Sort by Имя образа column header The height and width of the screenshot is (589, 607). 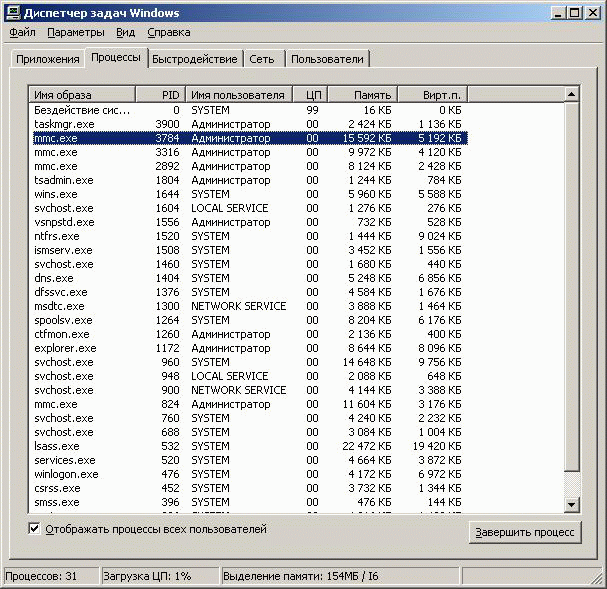[x=80, y=95]
